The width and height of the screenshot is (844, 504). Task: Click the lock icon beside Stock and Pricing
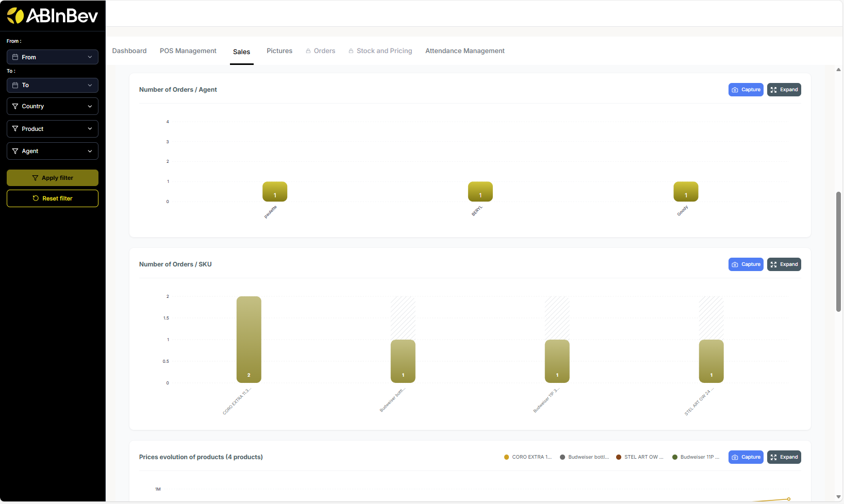[x=351, y=51]
